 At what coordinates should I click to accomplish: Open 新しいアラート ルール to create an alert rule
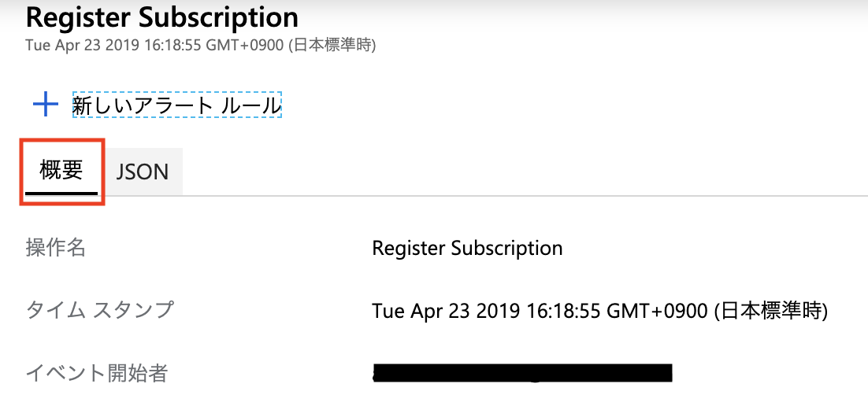click(176, 105)
